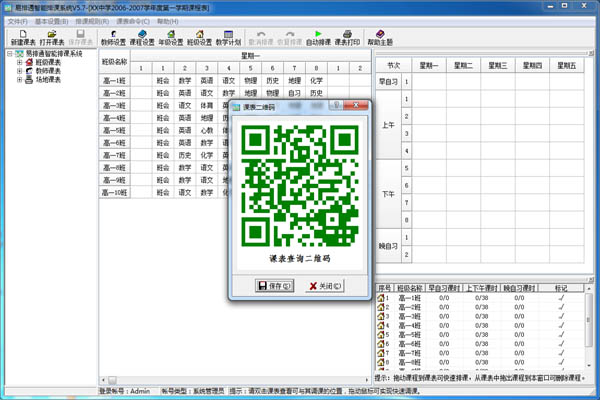The image size is (600, 400).
Task: Close the 课表二维码 dialog with X
Action: pos(356,105)
